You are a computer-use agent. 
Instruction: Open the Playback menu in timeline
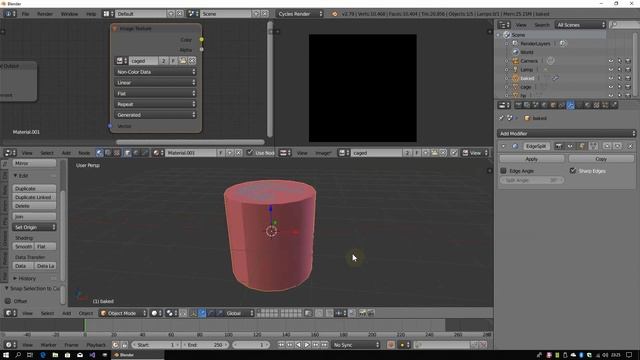click(96, 345)
